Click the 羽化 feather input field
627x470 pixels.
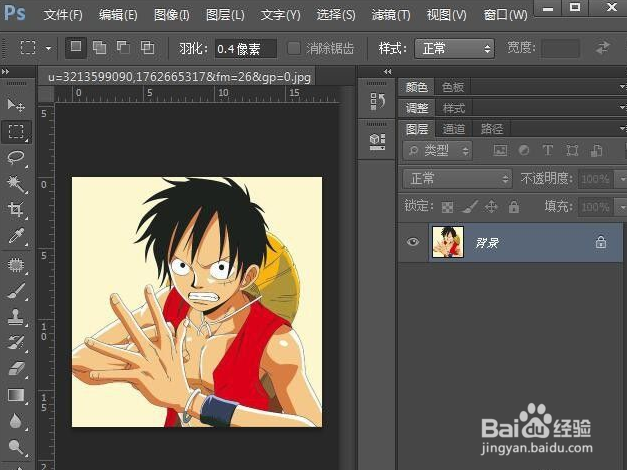[x=246, y=49]
